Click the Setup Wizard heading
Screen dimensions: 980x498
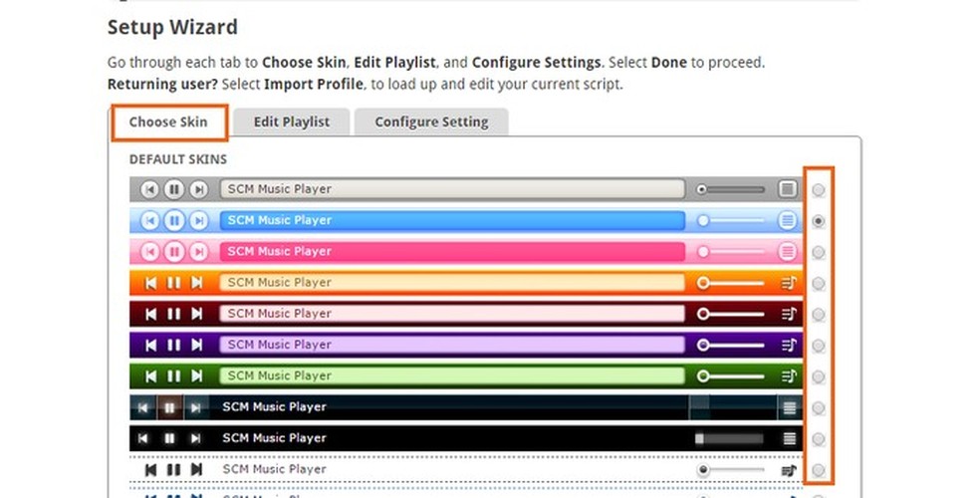click(x=172, y=28)
